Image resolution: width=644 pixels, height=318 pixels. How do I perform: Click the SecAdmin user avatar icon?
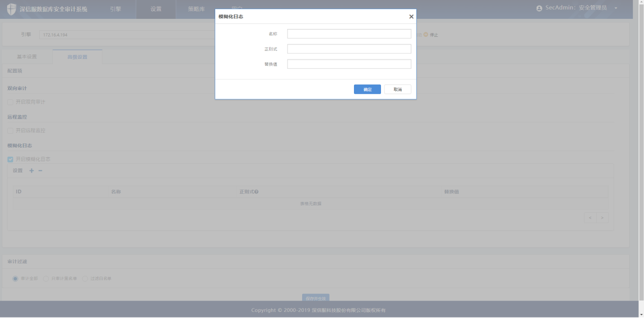click(539, 8)
